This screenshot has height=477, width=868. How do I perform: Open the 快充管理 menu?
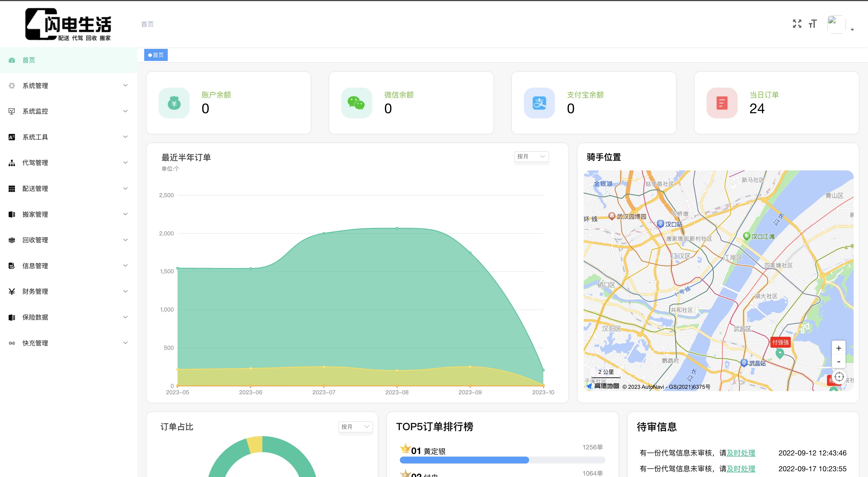68,343
